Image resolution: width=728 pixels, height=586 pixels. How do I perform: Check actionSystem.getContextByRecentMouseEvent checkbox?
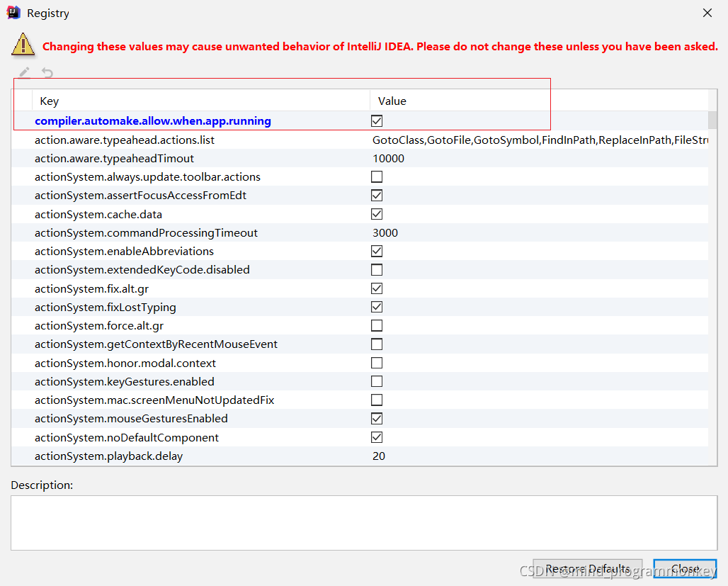(377, 344)
